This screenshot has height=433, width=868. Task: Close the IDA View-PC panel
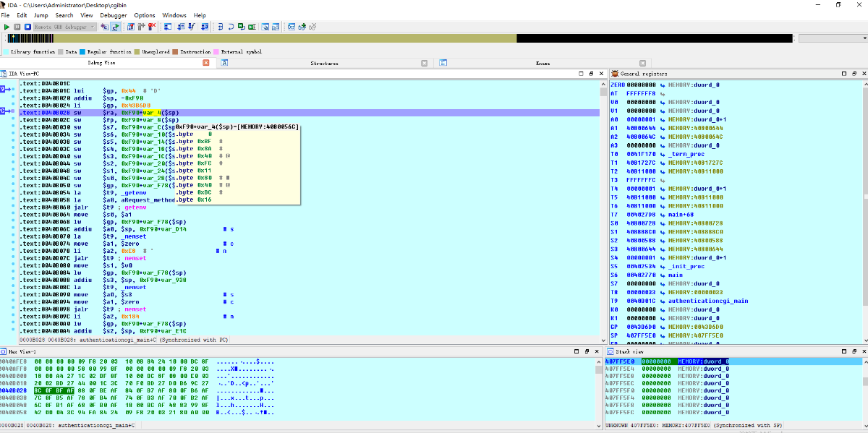coord(600,74)
